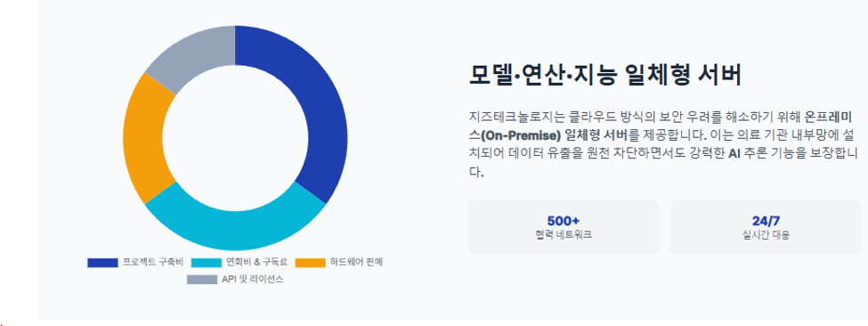Click the 프로젝트 구축비 legend label
This screenshot has width=868, height=326.
(153, 263)
